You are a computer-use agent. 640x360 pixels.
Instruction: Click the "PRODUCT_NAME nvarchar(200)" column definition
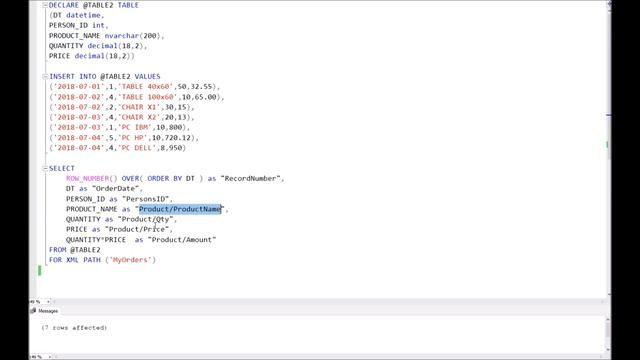(107, 36)
